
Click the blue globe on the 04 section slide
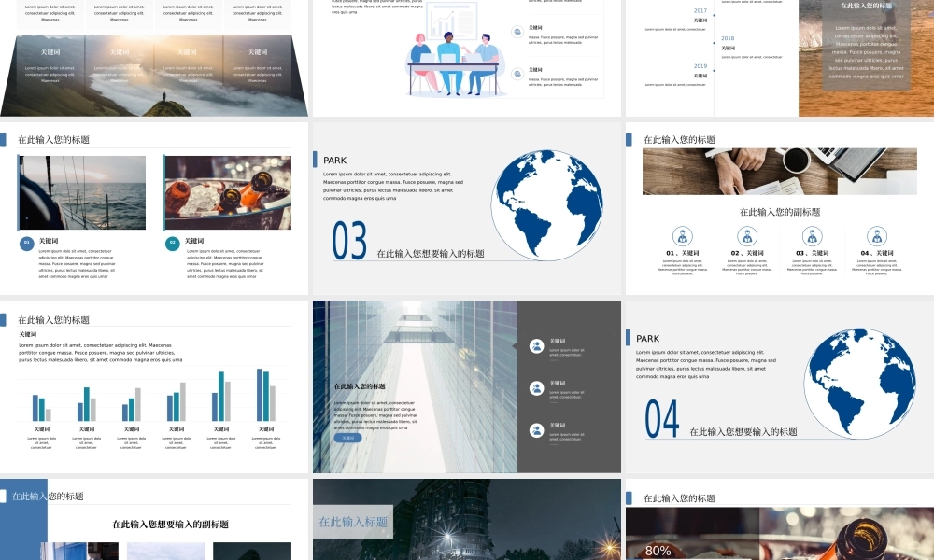click(859, 384)
